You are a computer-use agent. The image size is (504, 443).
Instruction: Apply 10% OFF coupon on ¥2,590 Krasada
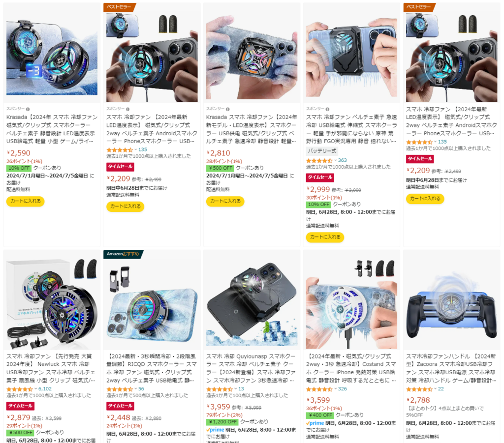click(19, 168)
